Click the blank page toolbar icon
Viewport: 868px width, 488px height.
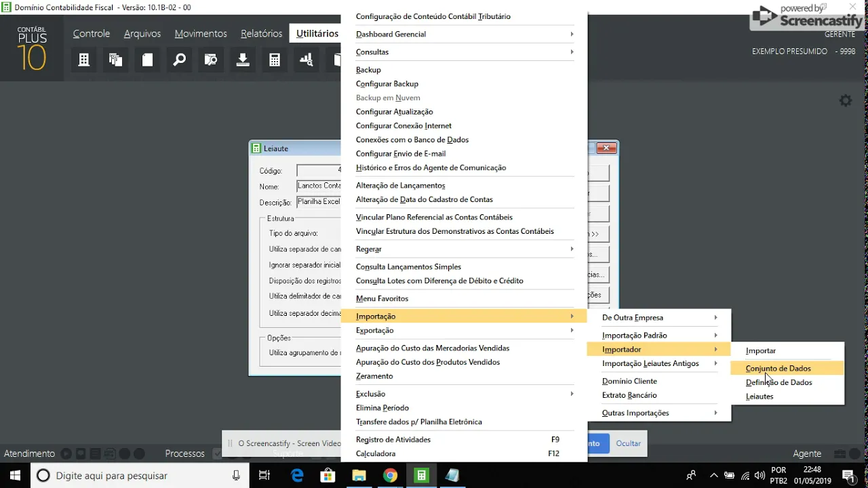147,60
